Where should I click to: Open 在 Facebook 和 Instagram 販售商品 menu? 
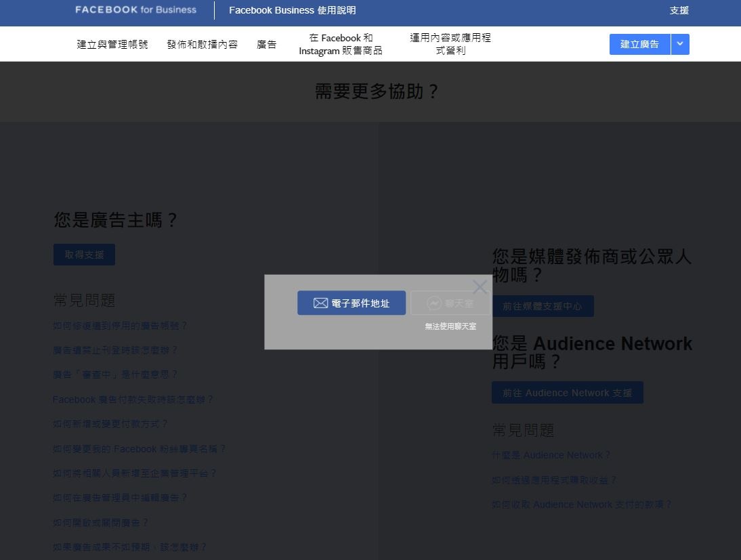click(341, 45)
